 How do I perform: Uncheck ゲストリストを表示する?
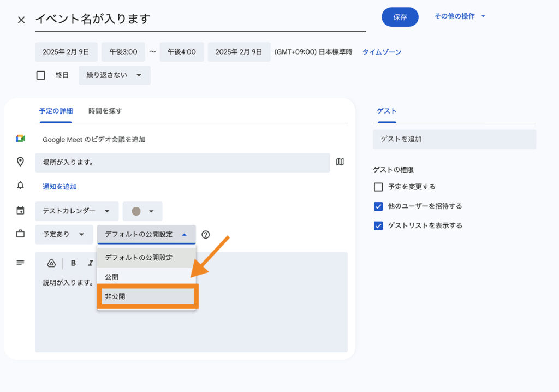[378, 226]
